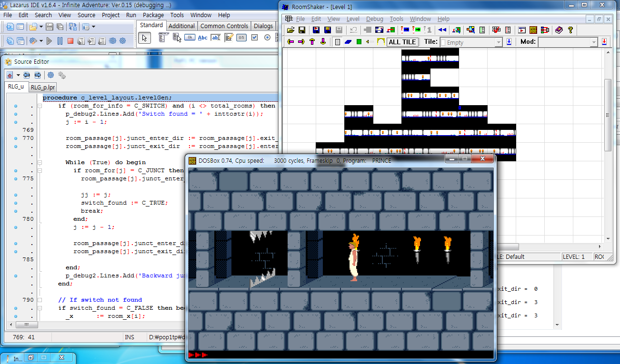Viewport: 620px width, 364px height.
Task: Click the Jump Back arrow in Source Editor toolbar
Action: pyautogui.click(x=27, y=75)
